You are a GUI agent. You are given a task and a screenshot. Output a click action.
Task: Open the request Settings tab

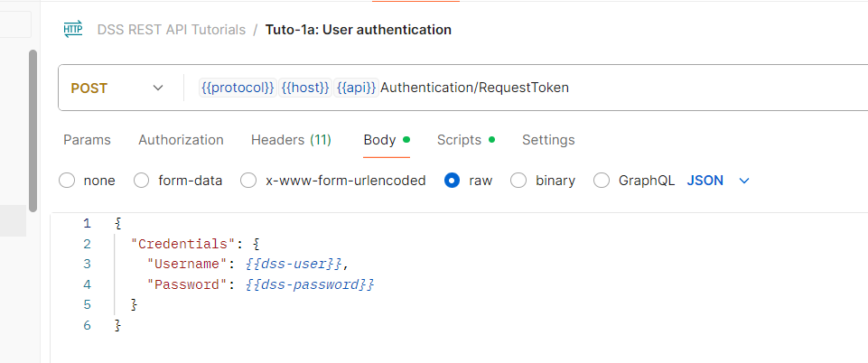pyautogui.click(x=548, y=140)
